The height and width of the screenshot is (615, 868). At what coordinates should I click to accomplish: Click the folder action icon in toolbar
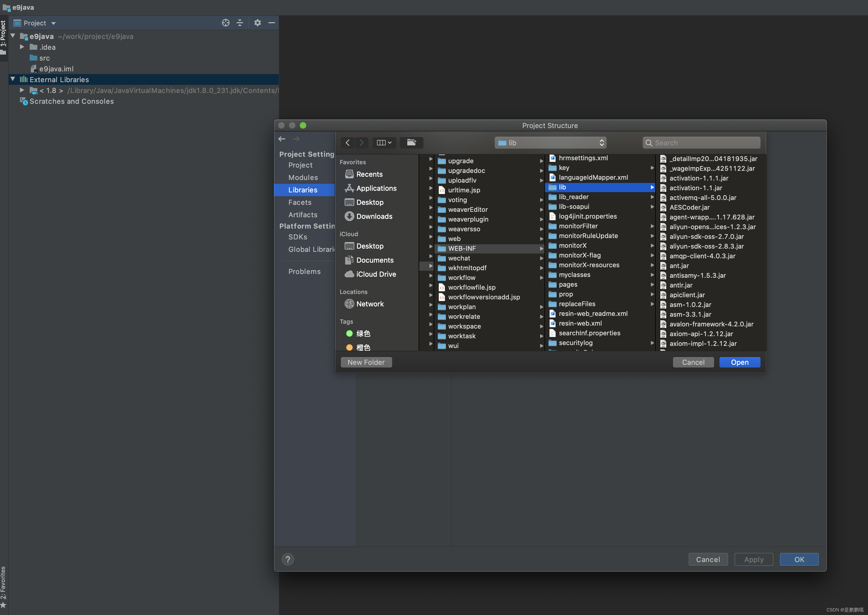pyautogui.click(x=411, y=142)
